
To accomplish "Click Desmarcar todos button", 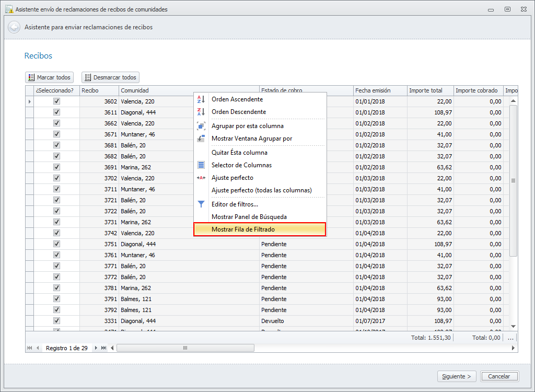I will [111, 77].
